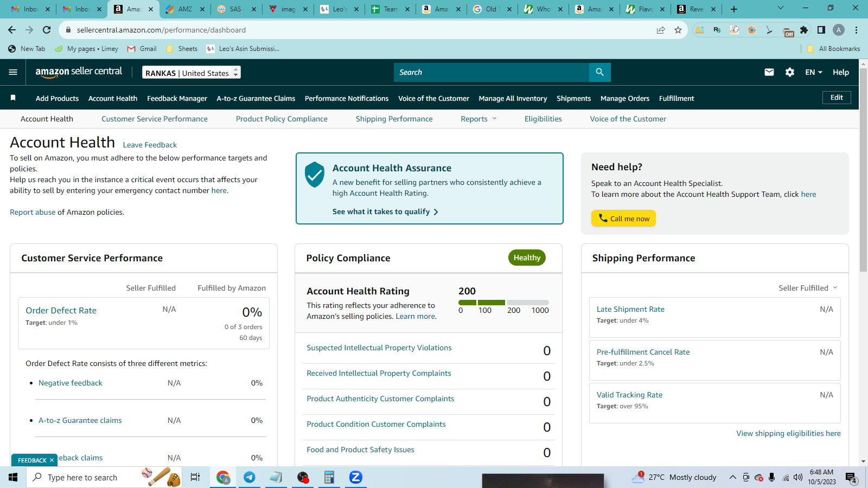Screen dimensions: 868x488
Task: Click the Call me now button
Action: click(623, 218)
